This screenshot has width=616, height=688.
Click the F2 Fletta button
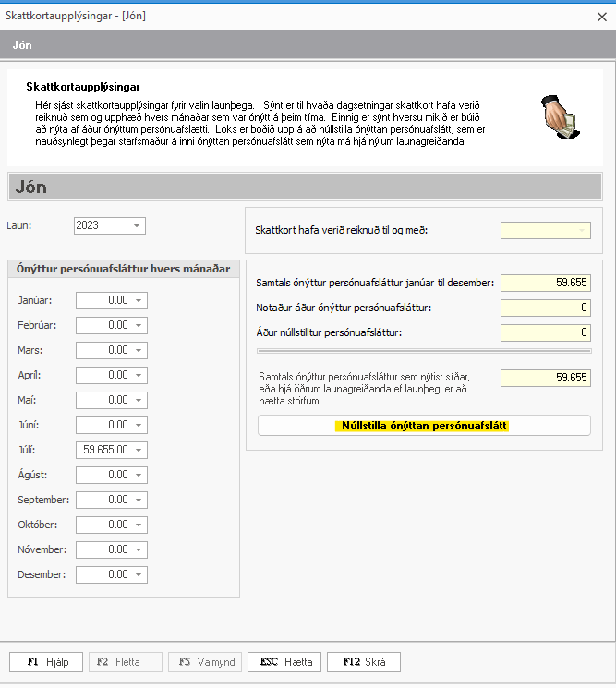tap(126, 662)
